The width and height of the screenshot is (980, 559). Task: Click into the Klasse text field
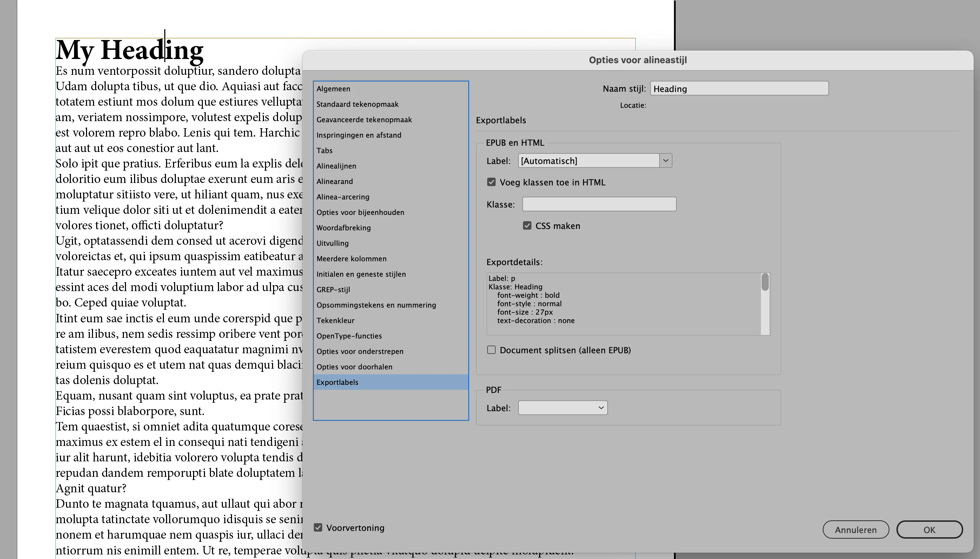click(599, 204)
